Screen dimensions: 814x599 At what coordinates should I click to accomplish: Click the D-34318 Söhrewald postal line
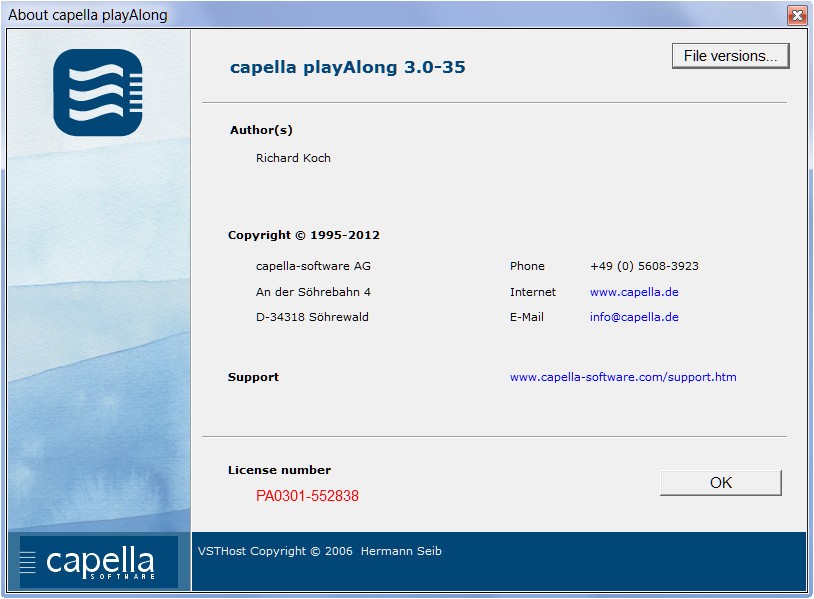(x=312, y=317)
